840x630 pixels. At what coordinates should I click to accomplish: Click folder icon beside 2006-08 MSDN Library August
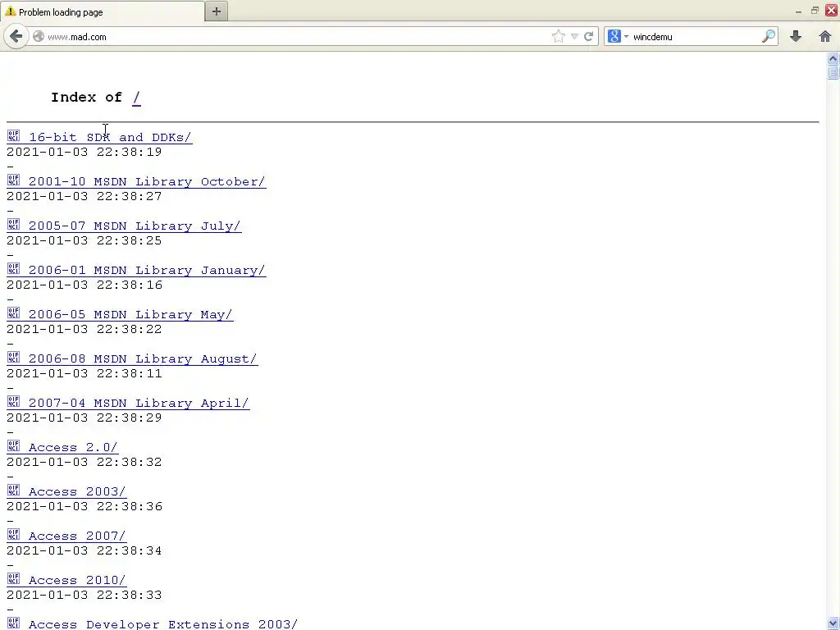[13, 357]
